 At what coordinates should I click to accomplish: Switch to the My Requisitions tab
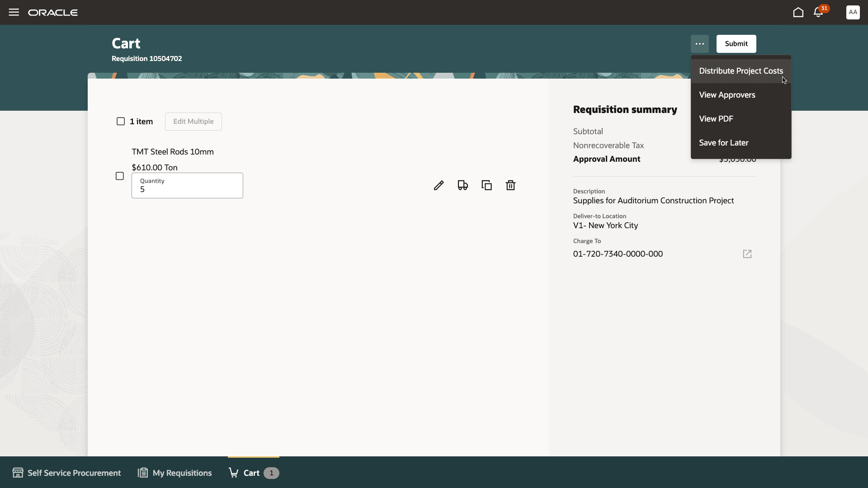[175, 473]
